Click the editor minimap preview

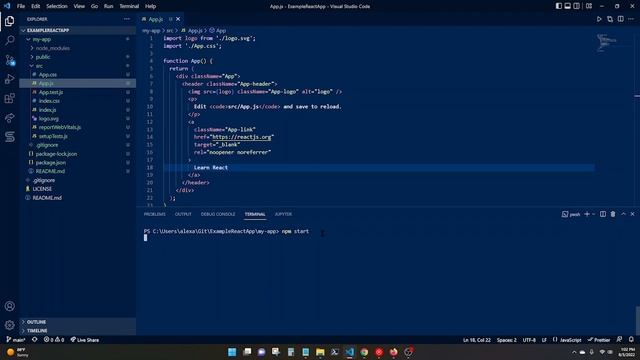pos(607,42)
